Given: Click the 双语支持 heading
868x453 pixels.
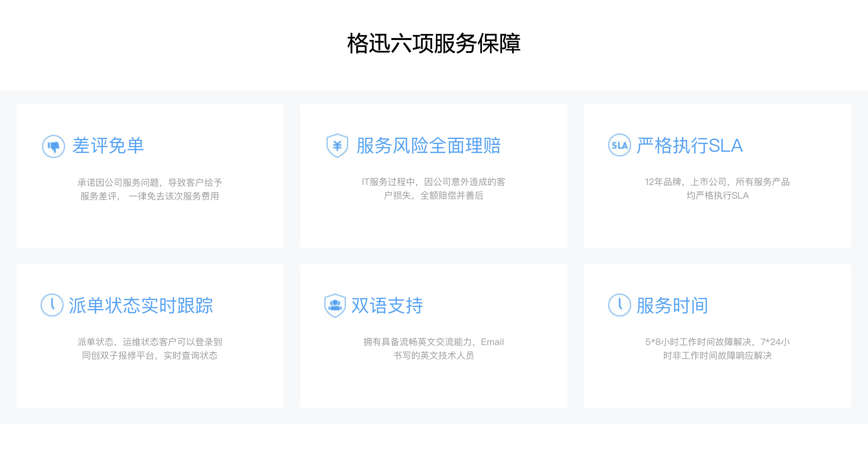Looking at the screenshot, I should click(387, 305).
